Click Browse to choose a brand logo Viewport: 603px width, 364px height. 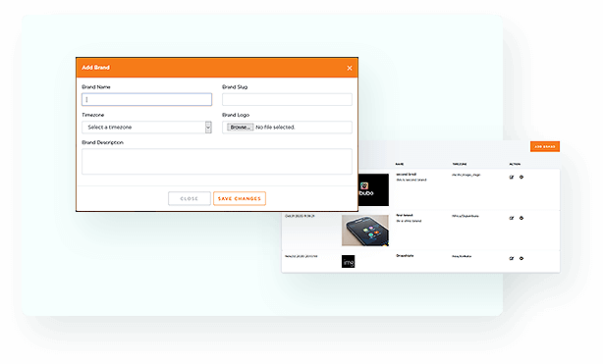coord(240,128)
